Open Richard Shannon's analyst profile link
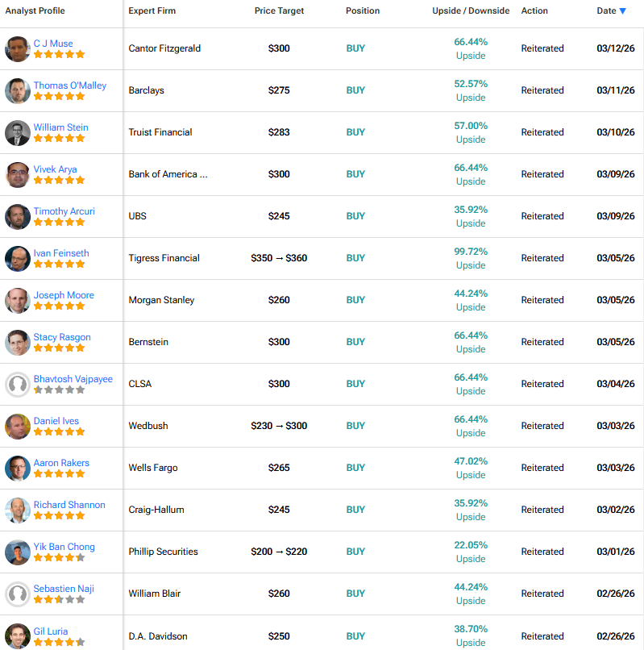 point(69,505)
